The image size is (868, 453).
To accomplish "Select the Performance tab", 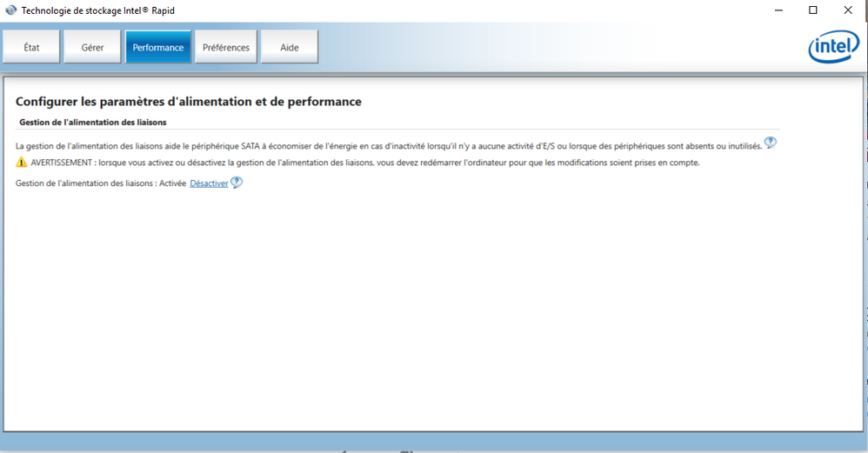I will tap(157, 47).
